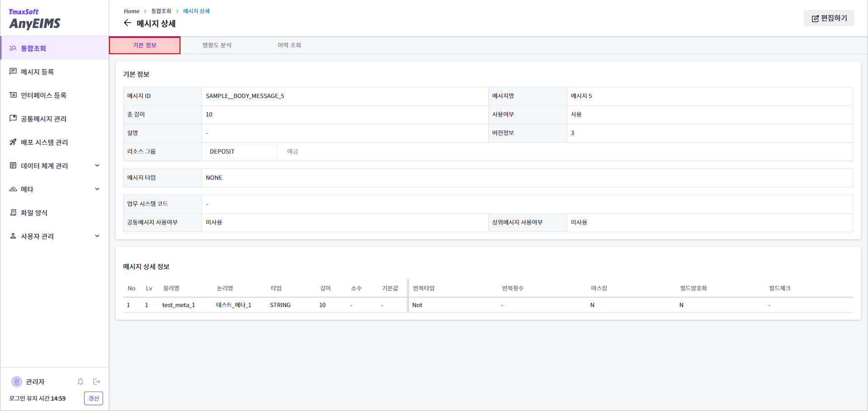Select the SAMPLE__BODY_MESSAGE_5 message ID value
Viewport: 868px width, 411px height.
point(245,96)
